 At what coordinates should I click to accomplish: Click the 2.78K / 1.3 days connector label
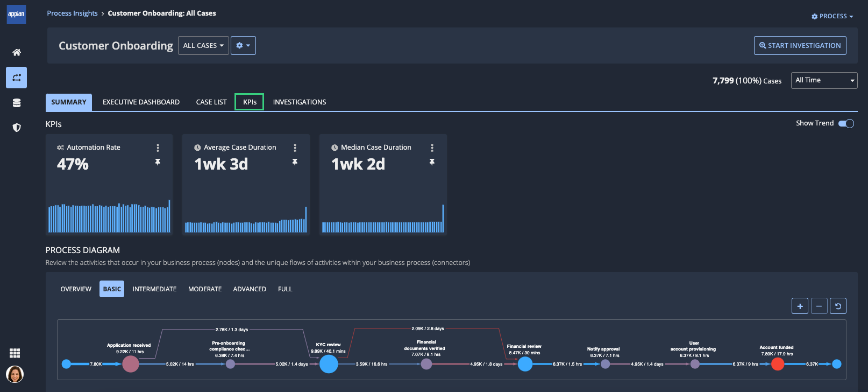(232, 330)
